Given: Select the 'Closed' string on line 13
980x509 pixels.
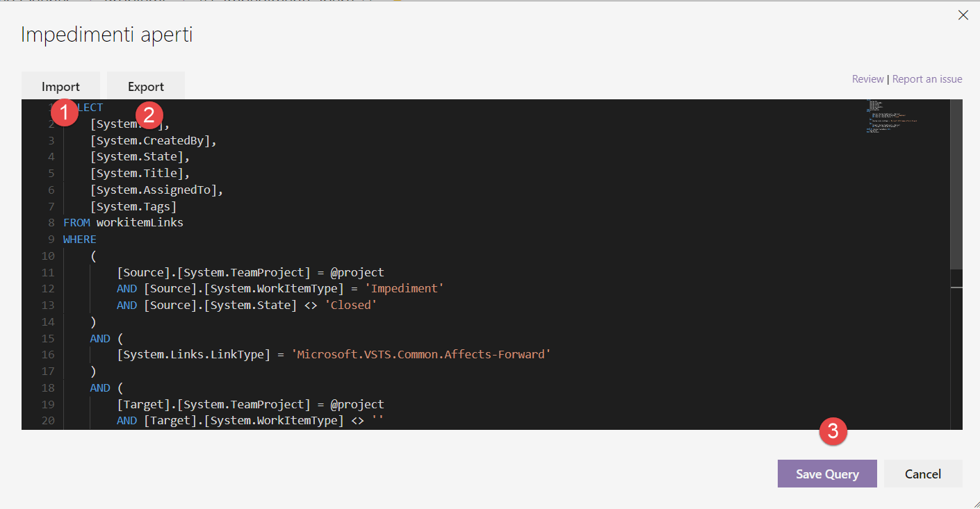Looking at the screenshot, I should click(x=350, y=305).
